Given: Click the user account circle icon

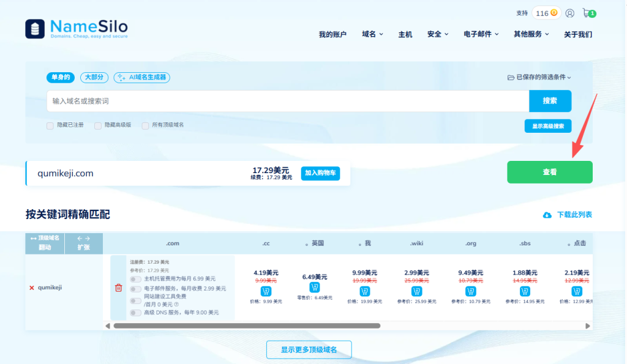Looking at the screenshot, I should click(x=569, y=12).
